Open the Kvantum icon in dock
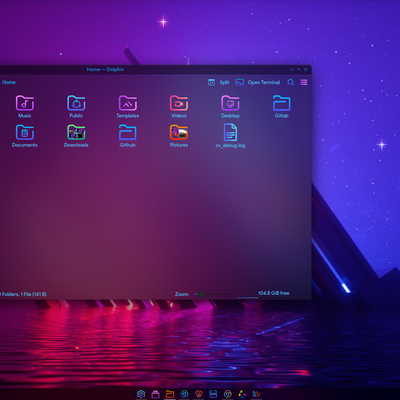Screen dimensions: 400x400 [257, 394]
